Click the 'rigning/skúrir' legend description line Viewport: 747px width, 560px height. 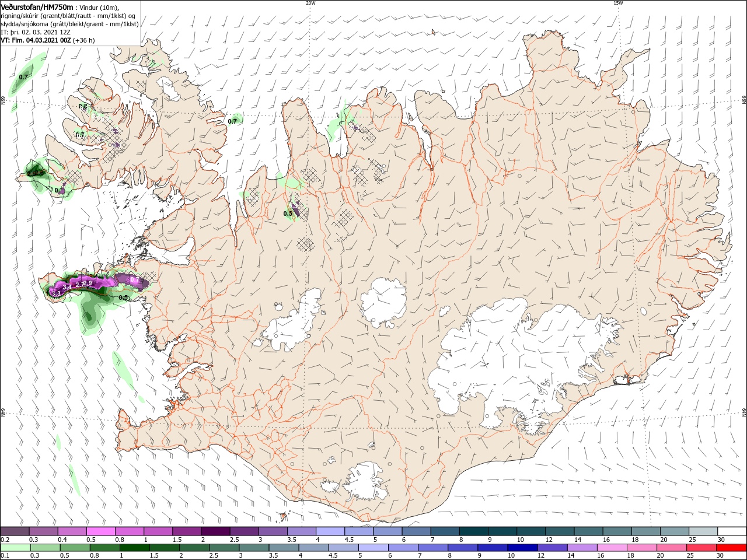click(69, 16)
